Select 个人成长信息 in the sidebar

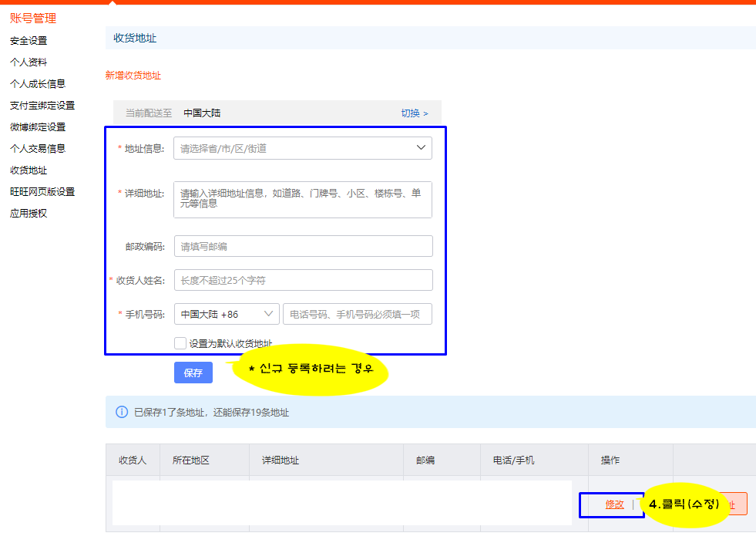39,83
